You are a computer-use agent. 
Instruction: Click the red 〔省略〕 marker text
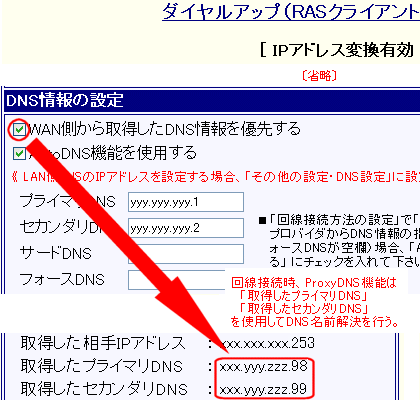(319, 76)
